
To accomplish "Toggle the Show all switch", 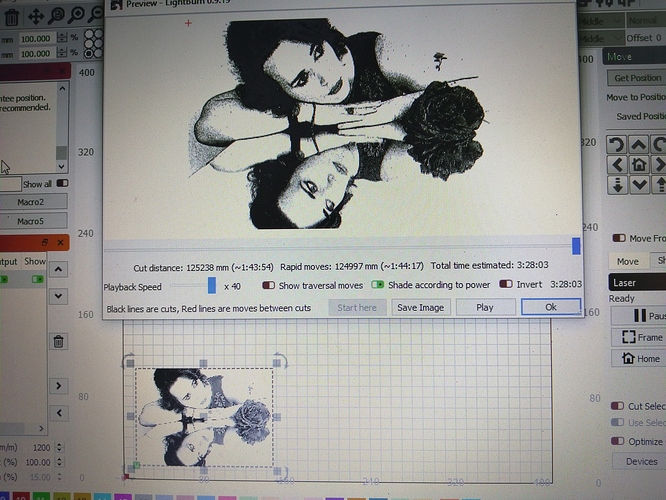I will [x=62, y=183].
